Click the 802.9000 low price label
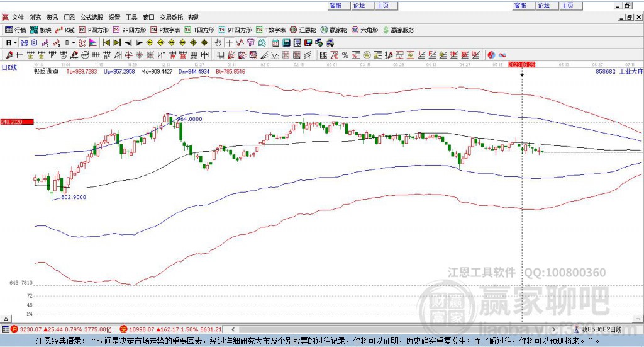644x347 pixels. click(74, 197)
